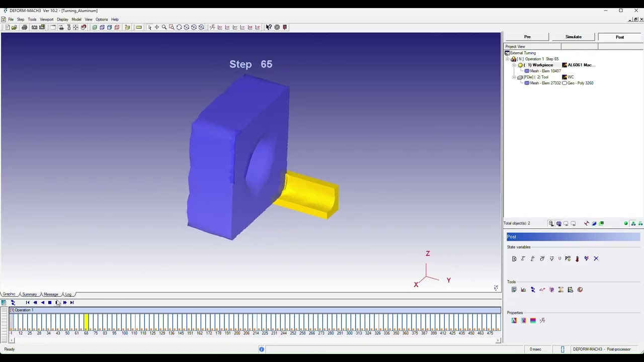Show Damage (D) state variable

tap(514, 258)
